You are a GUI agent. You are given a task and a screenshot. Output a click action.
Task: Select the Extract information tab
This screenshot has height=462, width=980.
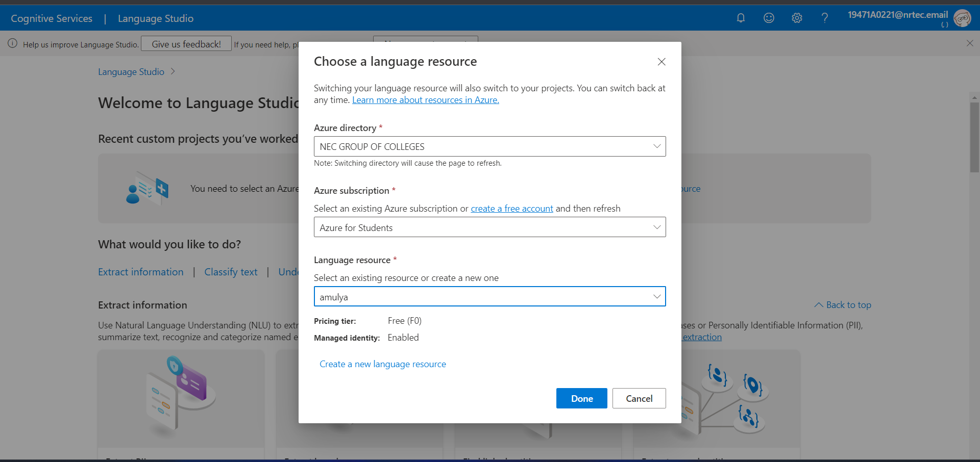tap(141, 272)
